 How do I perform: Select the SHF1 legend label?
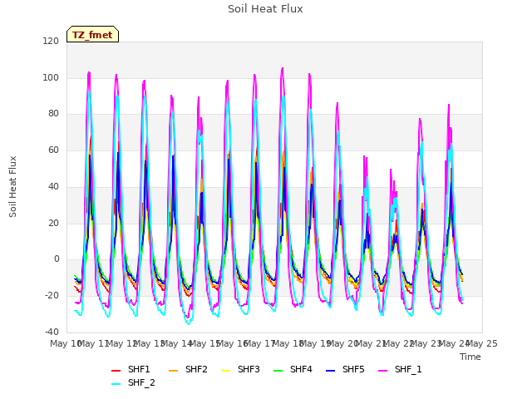click(139, 369)
